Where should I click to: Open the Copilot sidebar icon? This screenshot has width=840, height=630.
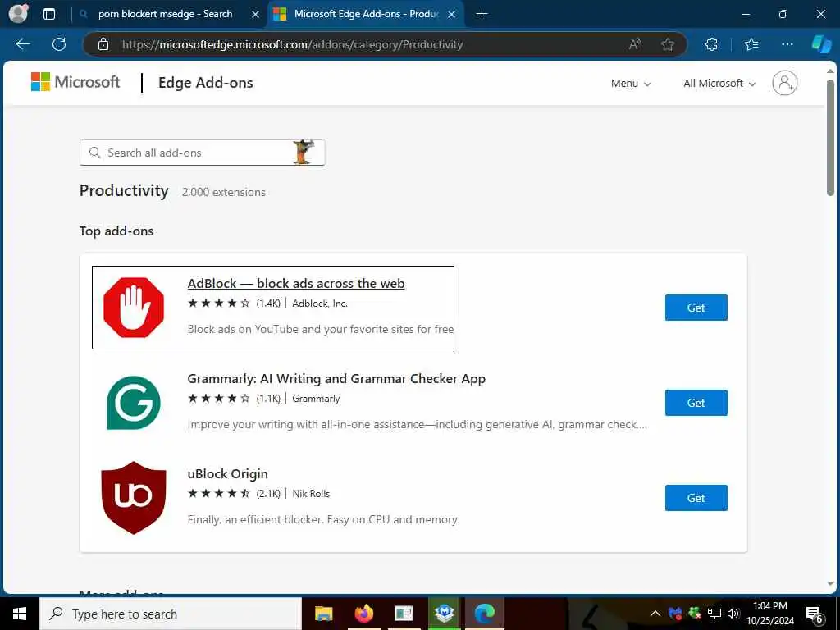pos(821,44)
